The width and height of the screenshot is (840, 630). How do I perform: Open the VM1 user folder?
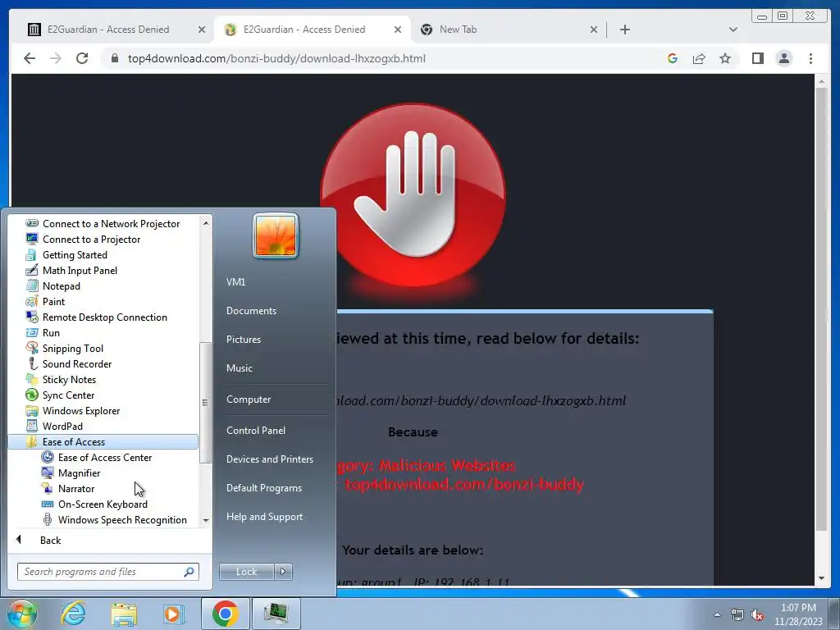235,282
